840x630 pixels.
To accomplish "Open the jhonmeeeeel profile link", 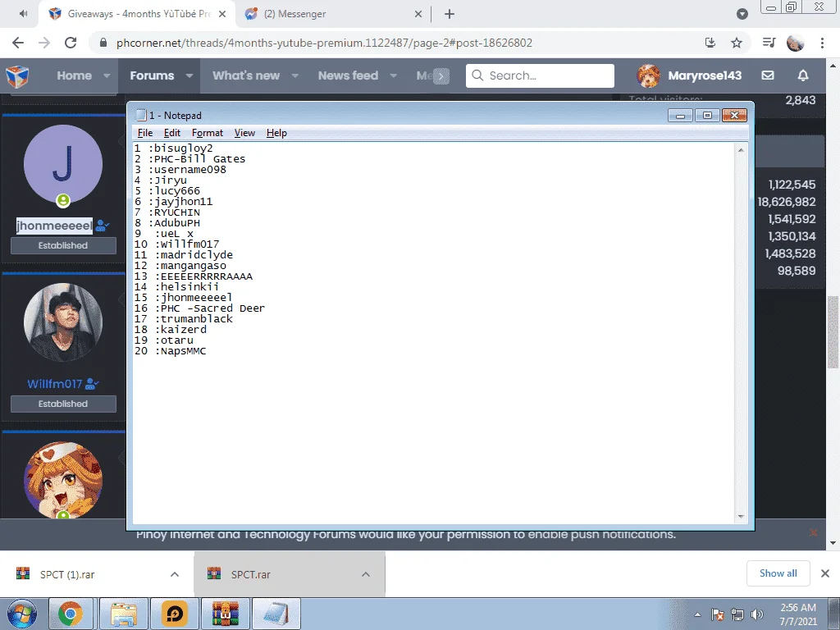I will (54, 226).
